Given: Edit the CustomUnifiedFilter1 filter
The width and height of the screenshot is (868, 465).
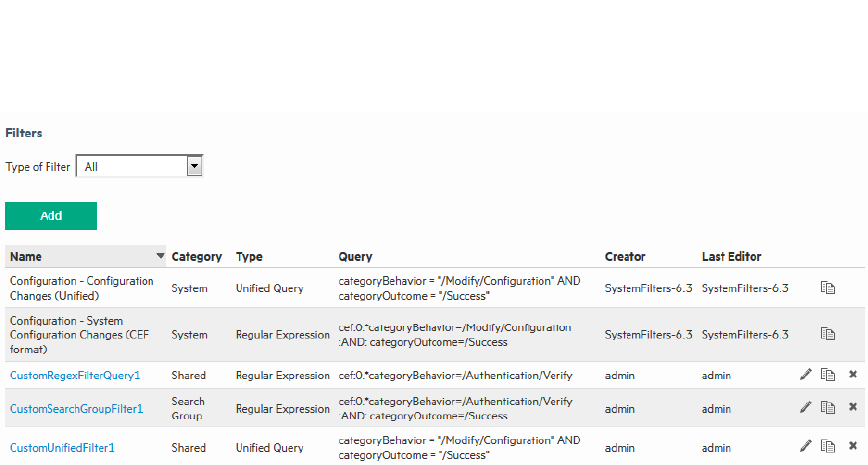Looking at the screenshot, I should [x=806, y=447].
